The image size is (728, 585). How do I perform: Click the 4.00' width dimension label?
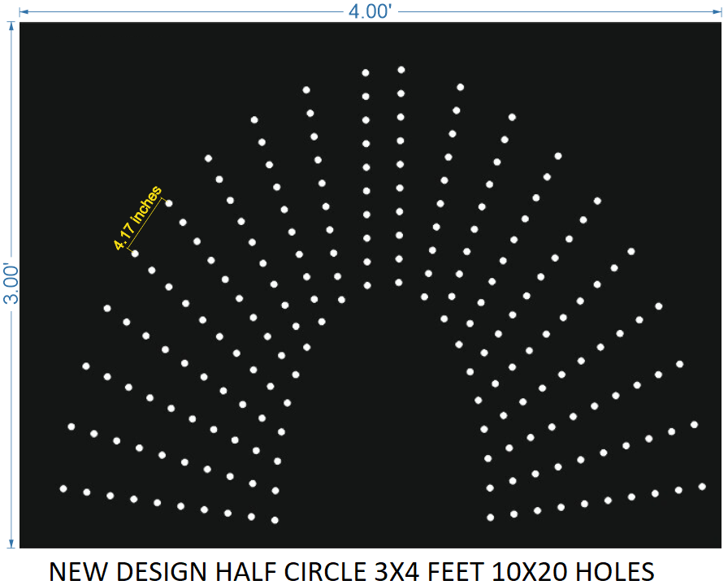pyautogui.click(x=370, y=11)
